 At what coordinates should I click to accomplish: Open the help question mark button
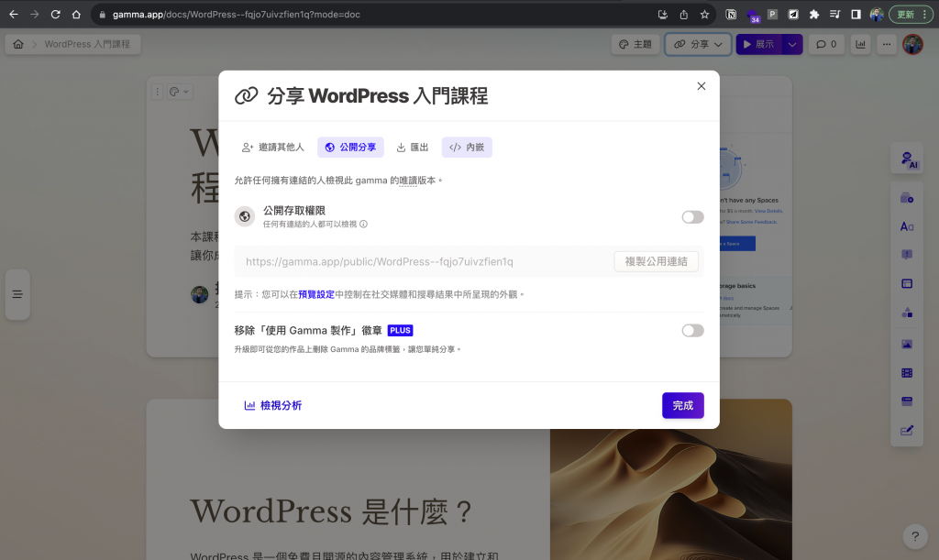tap(915, 536)
